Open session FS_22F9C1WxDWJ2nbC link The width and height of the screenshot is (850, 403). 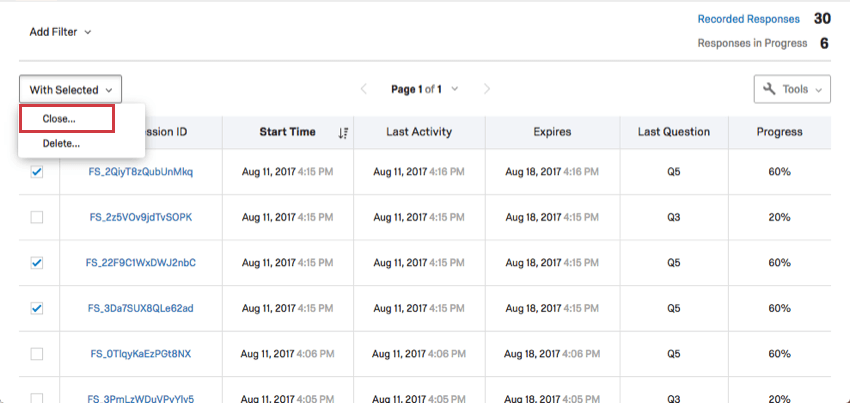(x=141, y=263)
